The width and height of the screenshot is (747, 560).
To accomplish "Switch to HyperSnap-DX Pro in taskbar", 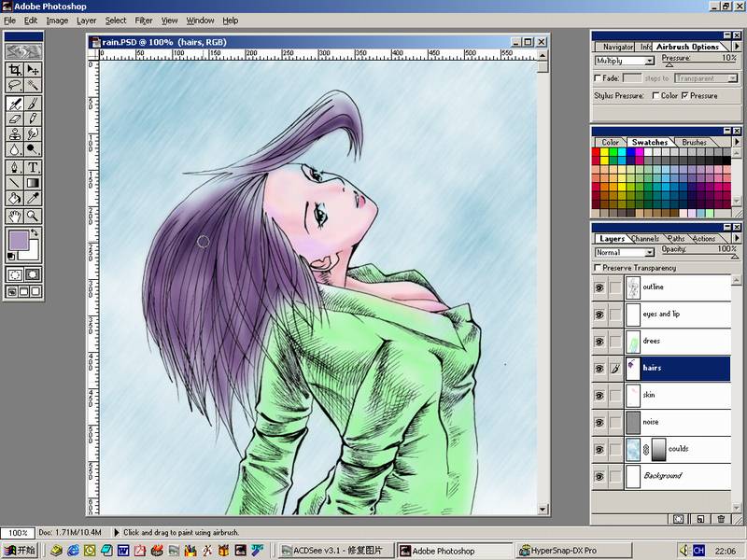I will [x=575, y=551].
